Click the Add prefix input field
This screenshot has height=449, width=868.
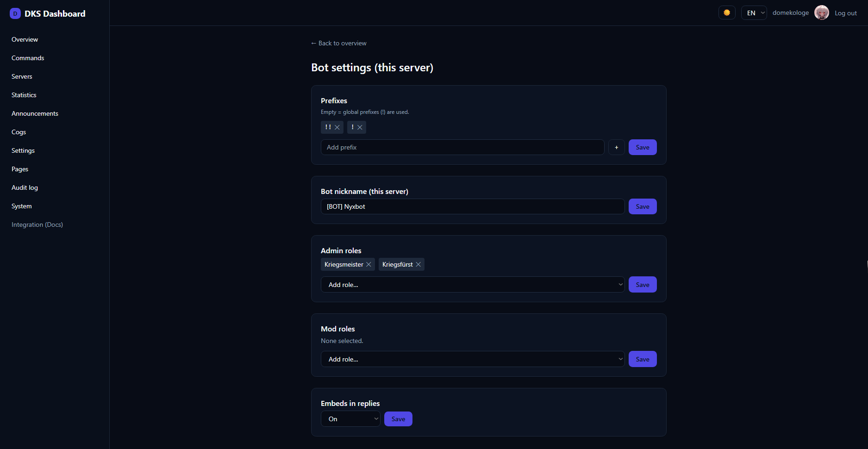[x=462, y=147]
